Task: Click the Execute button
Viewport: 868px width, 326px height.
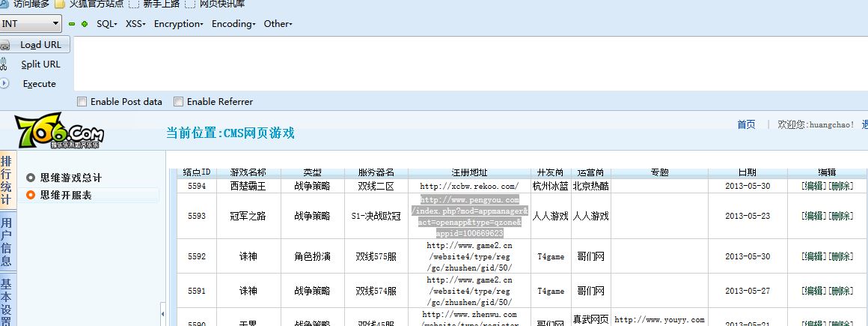Action: 40,84
